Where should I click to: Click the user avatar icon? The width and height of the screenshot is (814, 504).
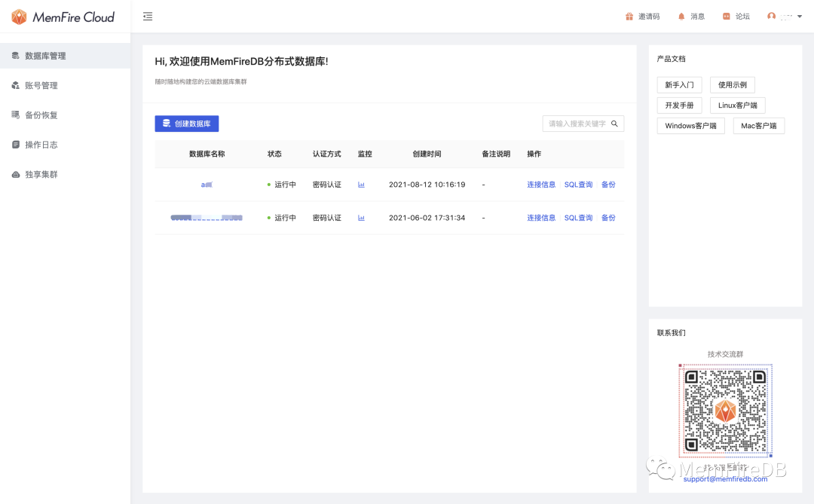[x=772, y=17]
